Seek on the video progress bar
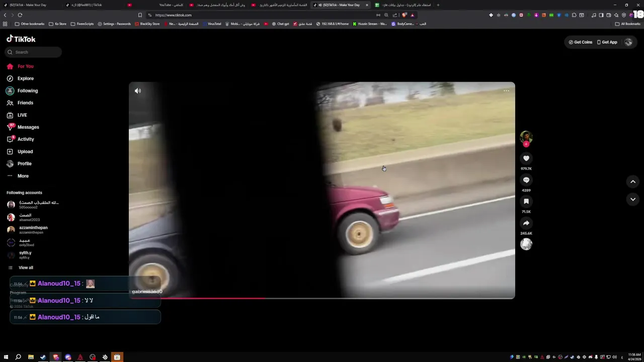 click(322, 298)
